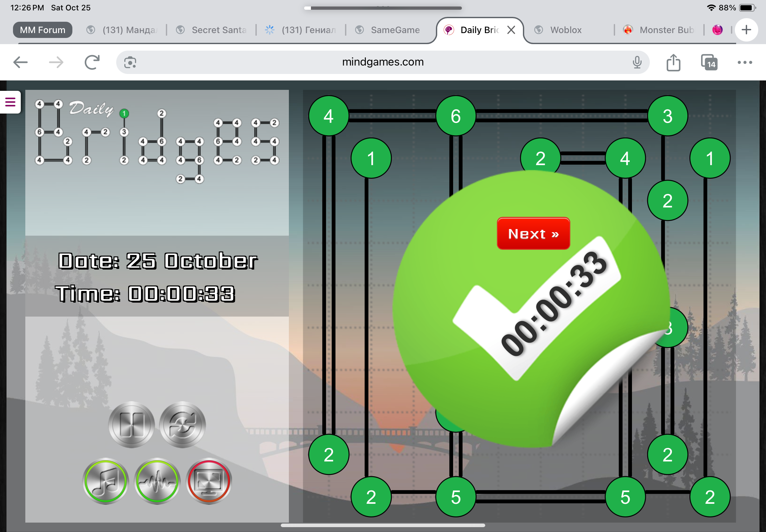This screenshot has height=532, width=766.
Task: Open tab overview showing 14 tabs
Action: pos(709,62)
